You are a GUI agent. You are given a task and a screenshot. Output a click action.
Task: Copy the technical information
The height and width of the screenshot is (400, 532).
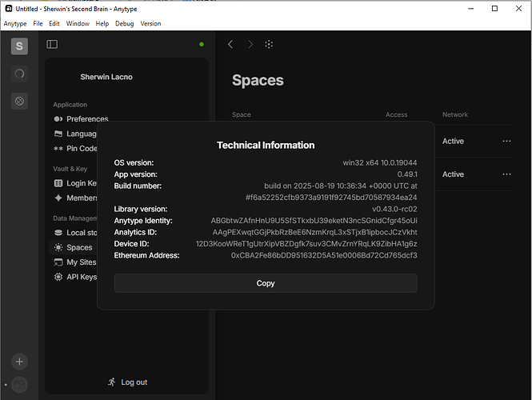266,283
